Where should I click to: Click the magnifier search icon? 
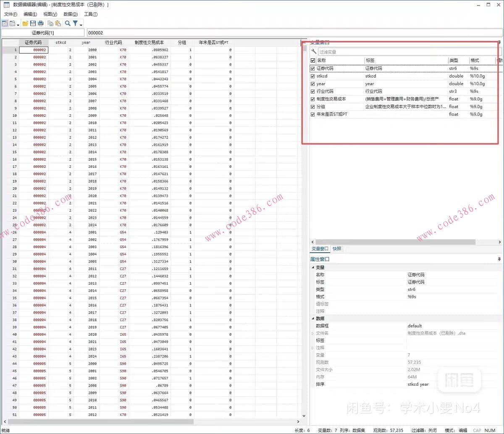point(68,24)
